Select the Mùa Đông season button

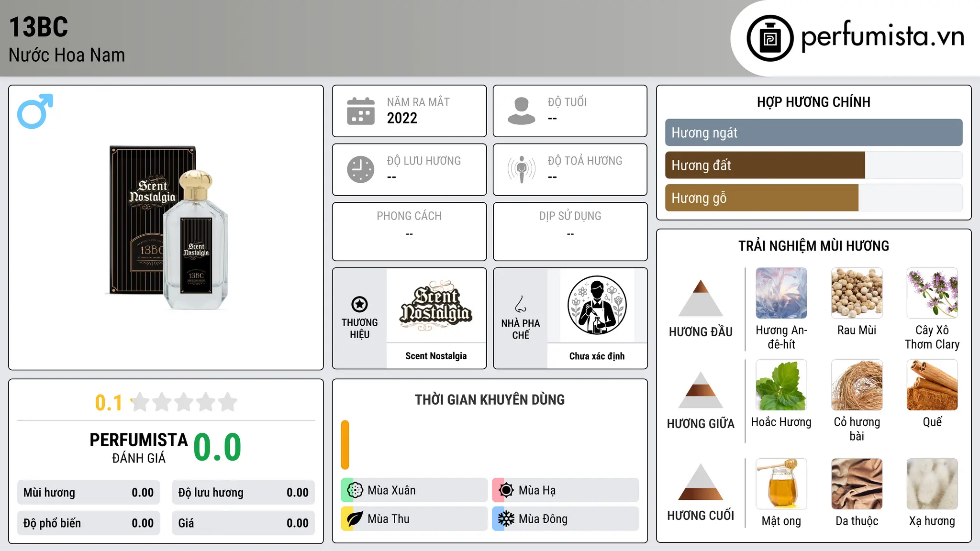point(566,519)
